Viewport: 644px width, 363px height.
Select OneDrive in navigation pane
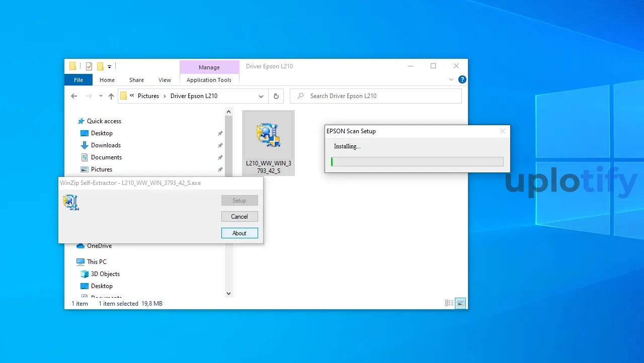(x=99, y=246)
